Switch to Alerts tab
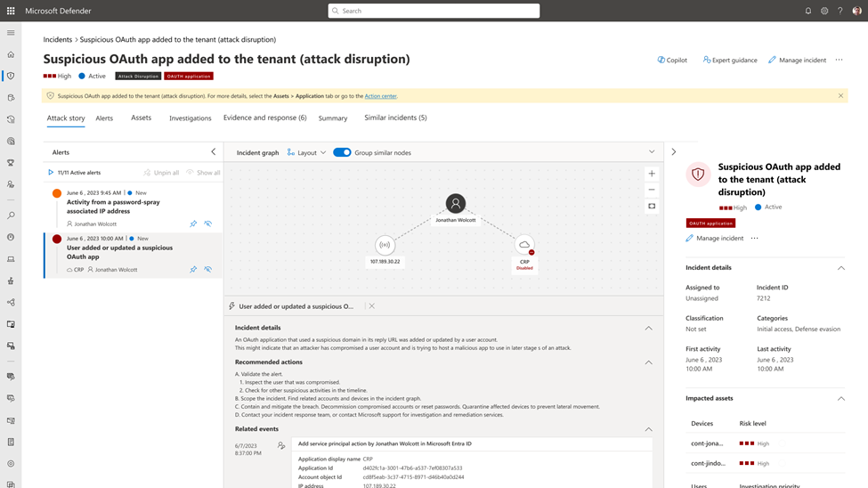Image resolution: width=868 pixels, height=488 pixels. pos(104,118)
